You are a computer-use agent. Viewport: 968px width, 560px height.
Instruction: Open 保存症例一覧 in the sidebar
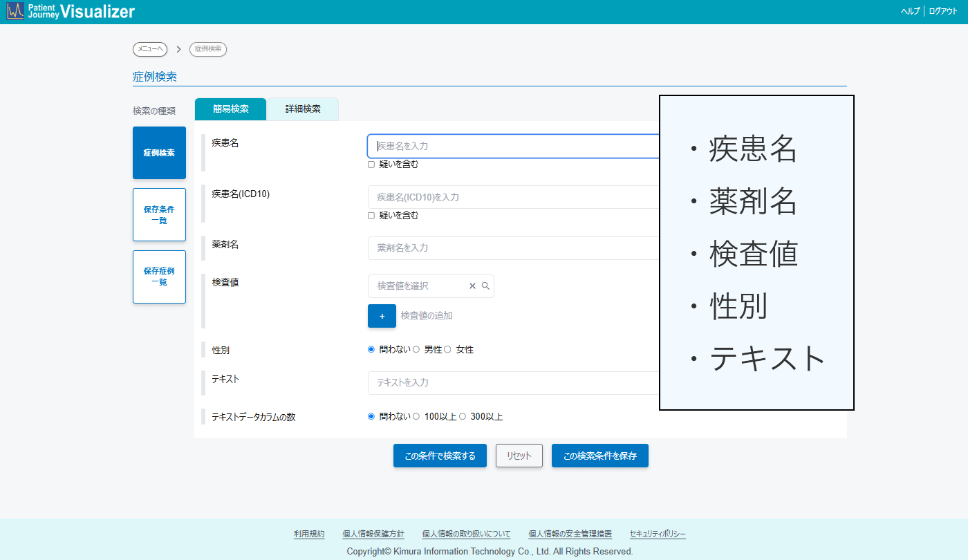(159, 277)
